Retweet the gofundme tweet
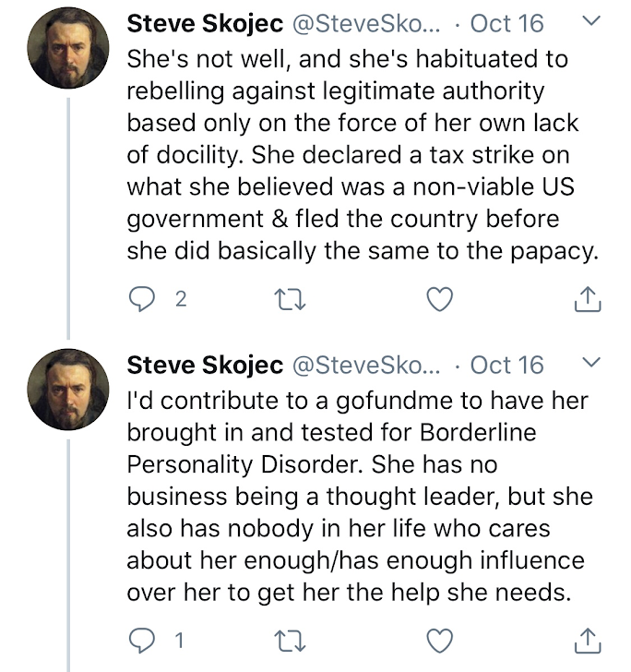631x672 pixels. [293, 640]
